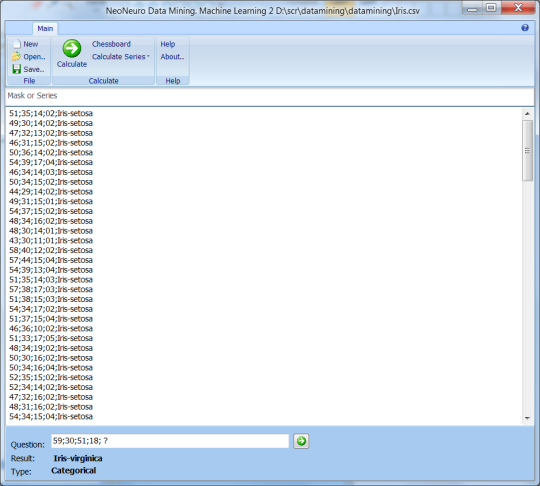540x486 pixels.
Task: Select row 48;34;19;02;Iris-setosa
Action: 51,348
